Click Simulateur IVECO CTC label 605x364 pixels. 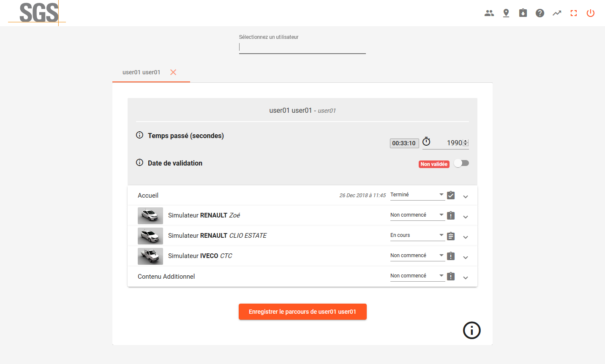[x=200, y=256]
